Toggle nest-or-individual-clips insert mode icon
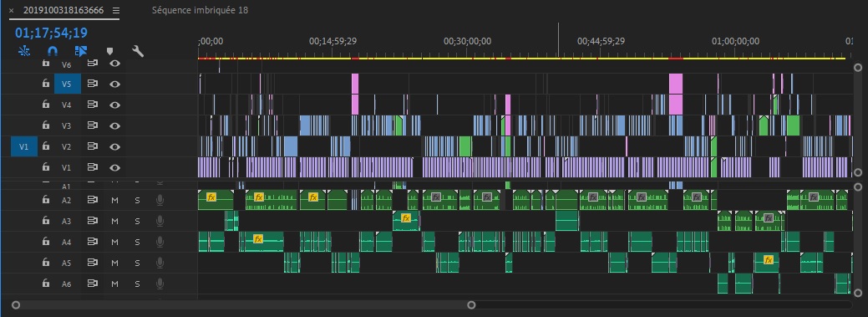Image resolution: width=868 pixels, height=317 pixels. coord(23,52)
